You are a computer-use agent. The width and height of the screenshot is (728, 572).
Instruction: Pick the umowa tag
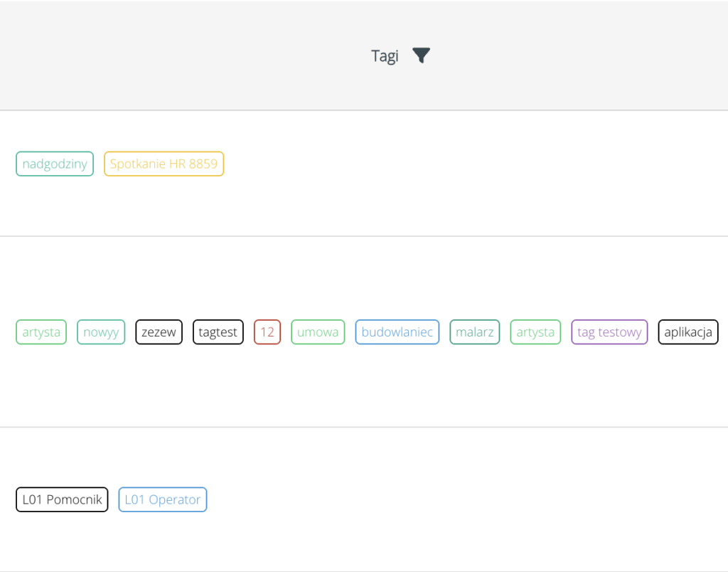[318, 332]
